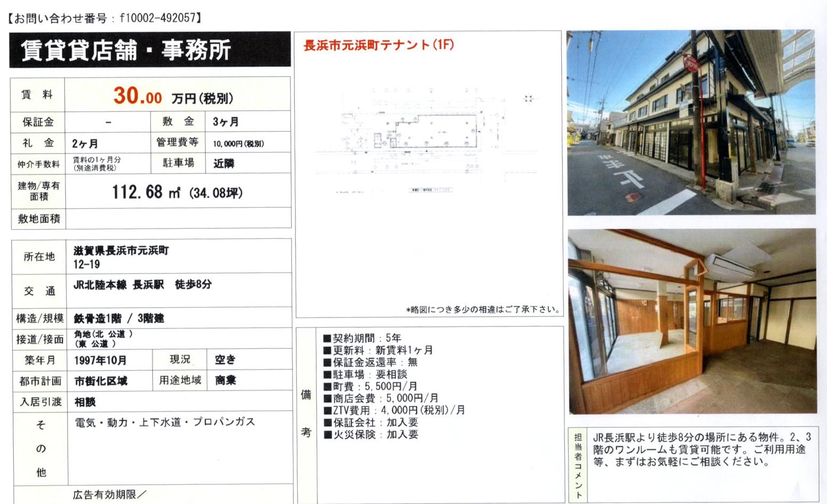This screenshot has height=504, width=827.
Task: Click the 契約期間: 5年 remark line
Action: (362, 338)
